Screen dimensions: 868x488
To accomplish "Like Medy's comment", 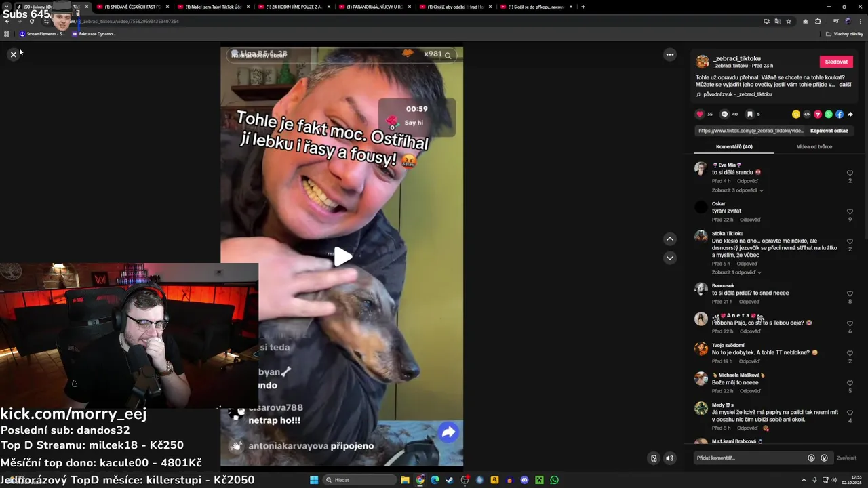I will coord(850,413).
